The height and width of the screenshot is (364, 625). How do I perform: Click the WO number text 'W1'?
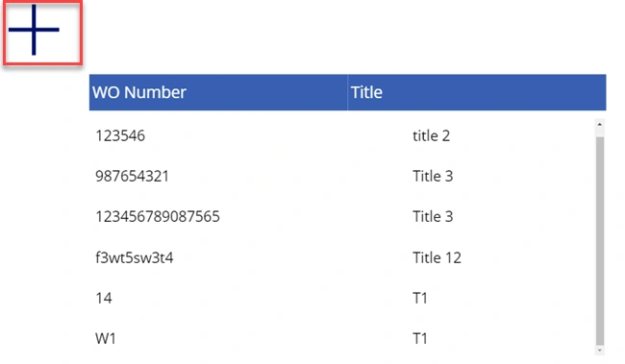click(x=106, y=338)
